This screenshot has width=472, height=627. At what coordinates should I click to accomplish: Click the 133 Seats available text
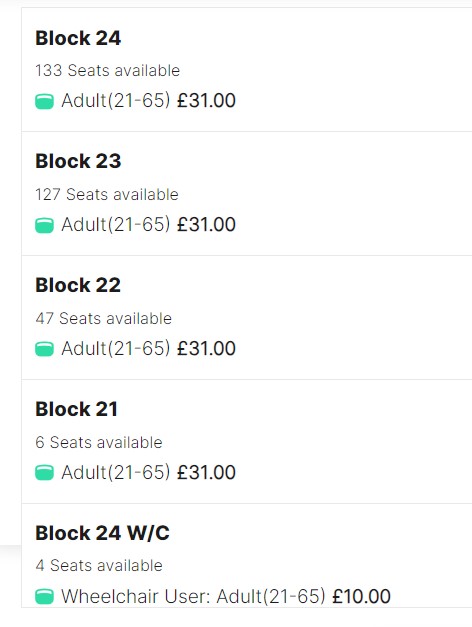(x=108, y=70)
